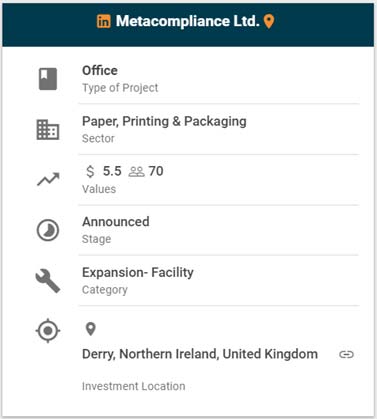The height and width of the screenshot is (419, 377).
Task: Click the Announced stage text
Action: pyautogui.click(x=116, y=222)
